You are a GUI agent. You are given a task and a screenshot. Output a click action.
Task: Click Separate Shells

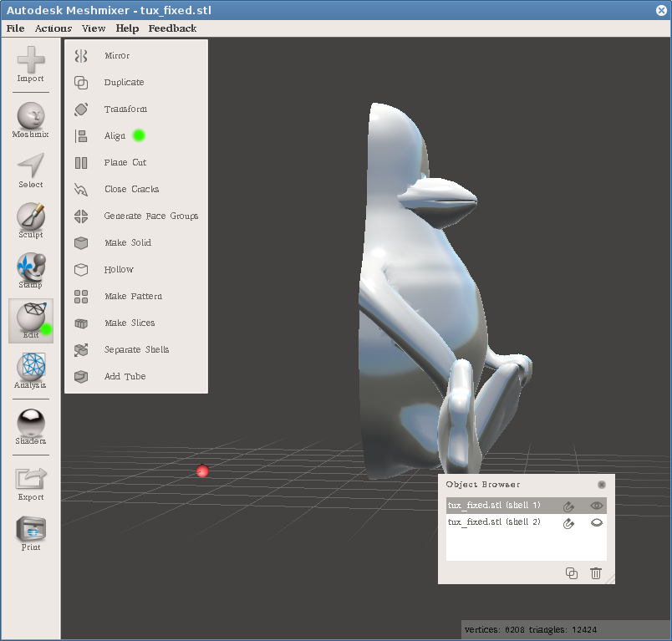click(136, 349)
